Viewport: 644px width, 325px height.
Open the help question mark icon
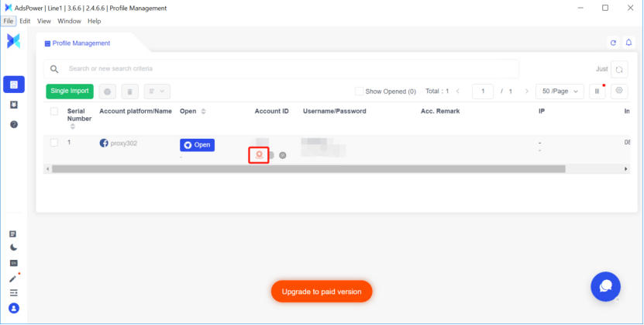coord(13,124)
